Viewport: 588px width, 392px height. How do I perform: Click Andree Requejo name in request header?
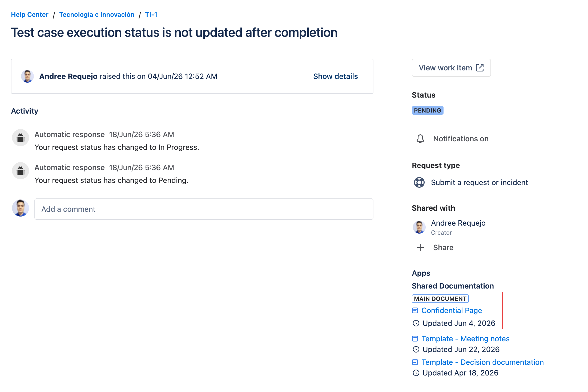pyautogui.click(x=68, y=76)
